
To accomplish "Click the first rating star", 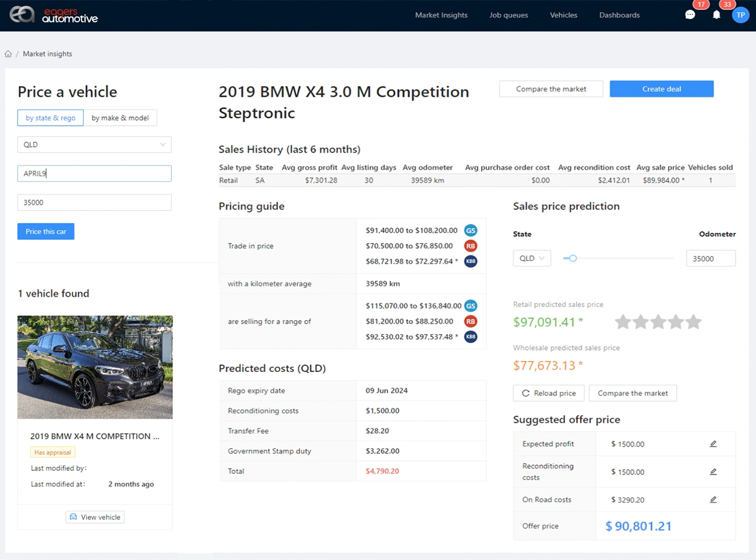I will click(623, 321).
